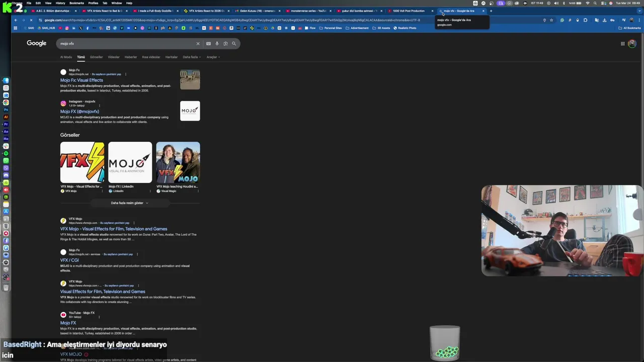Open Photoshop from the Dock

6,110
